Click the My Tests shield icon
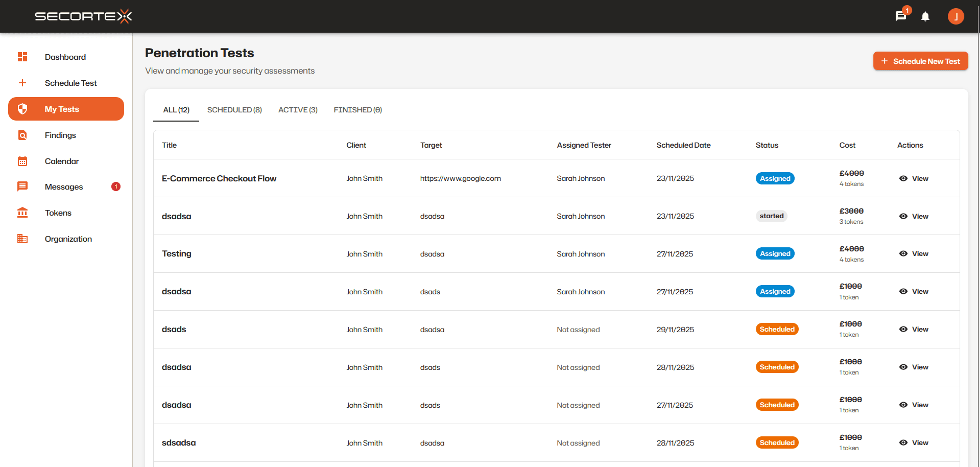980x467 pixels. [x=22, y=109]
